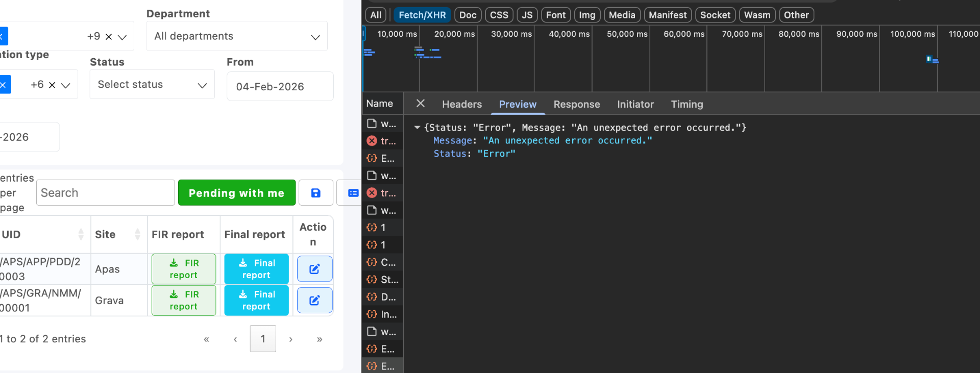Screen dimensions: 980x373
Task: Download the Final report for Apas
Action: pos(256,269)
